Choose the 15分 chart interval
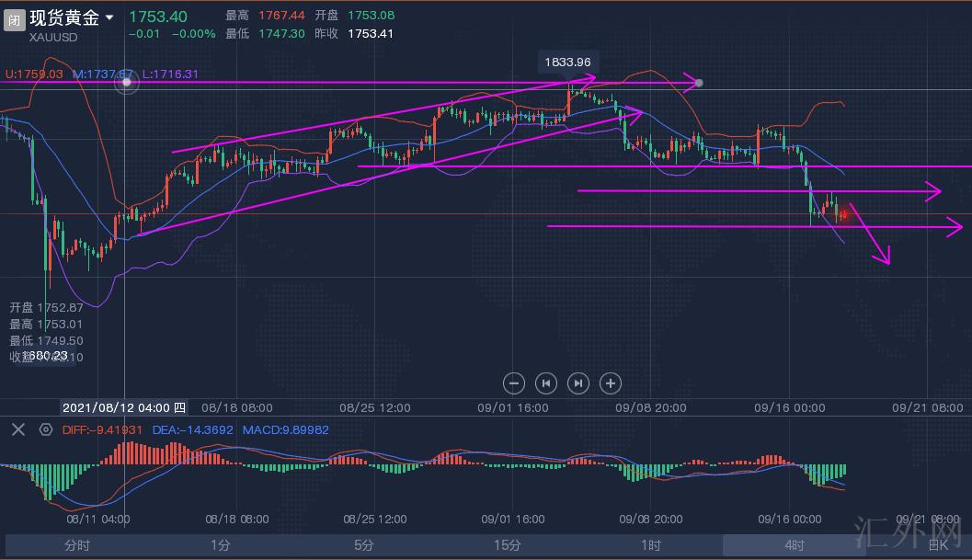 pos(507,545)
